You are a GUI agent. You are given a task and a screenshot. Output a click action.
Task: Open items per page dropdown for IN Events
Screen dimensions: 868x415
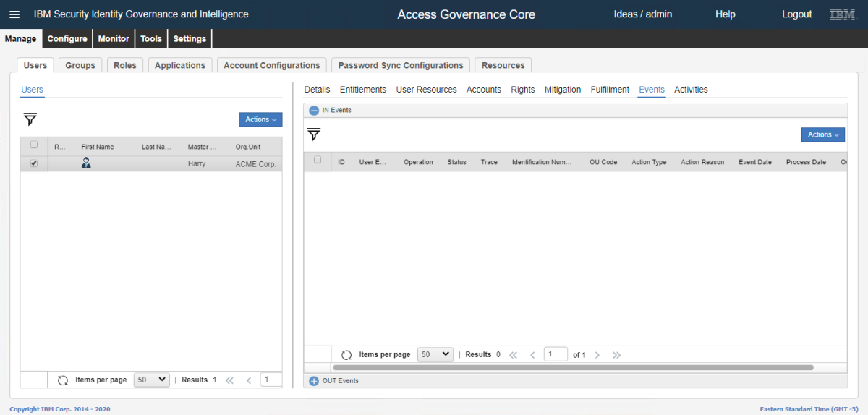[x=436, y=354]
